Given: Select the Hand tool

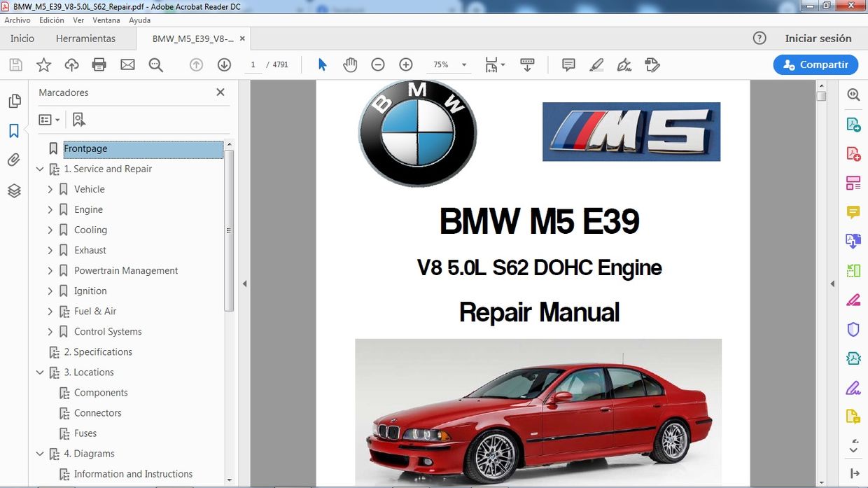Looking at the screenshot, I should click(x=350, y=64).
